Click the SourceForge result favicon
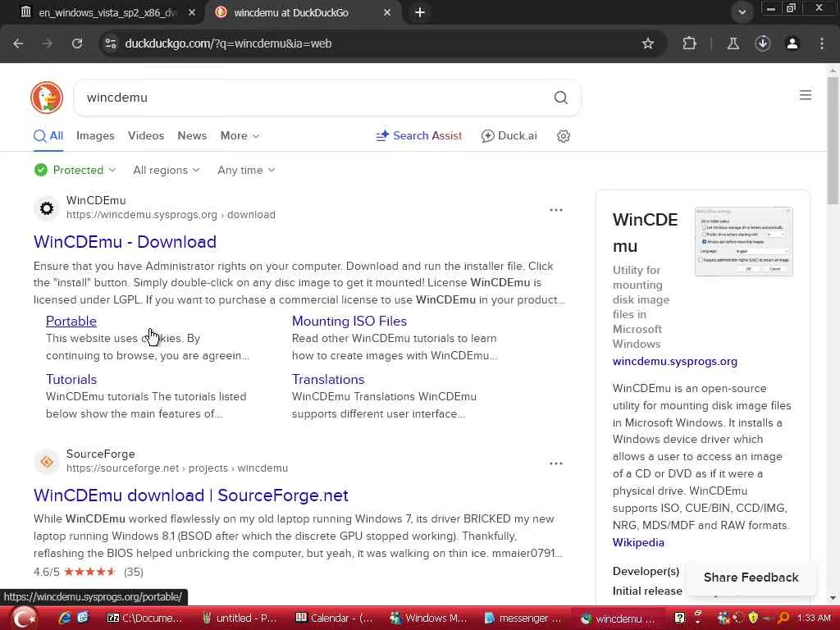 coord(47,461)
